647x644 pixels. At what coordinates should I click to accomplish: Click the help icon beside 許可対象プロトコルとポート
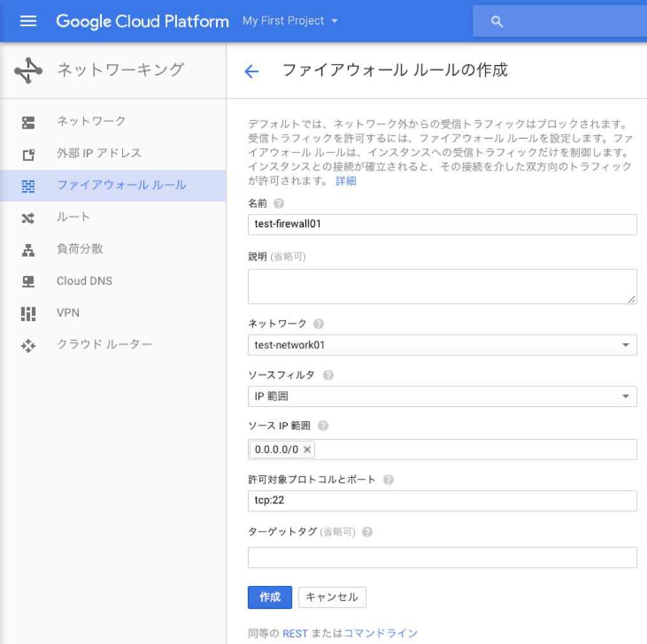(388, 480)
